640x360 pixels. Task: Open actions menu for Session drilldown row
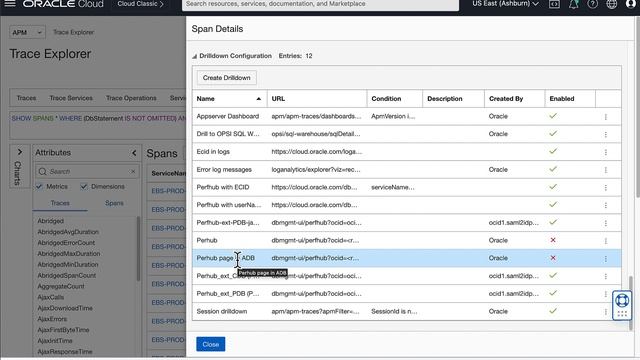(x=606, y=312)
